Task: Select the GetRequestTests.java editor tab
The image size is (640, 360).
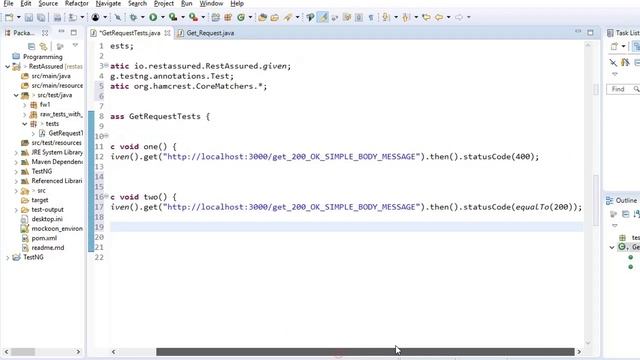Action: (130, 33)
